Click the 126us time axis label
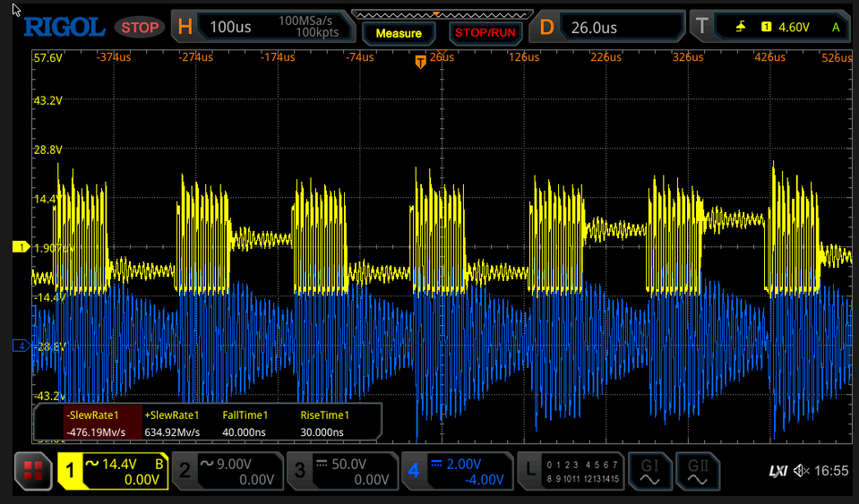 point(524,57)
